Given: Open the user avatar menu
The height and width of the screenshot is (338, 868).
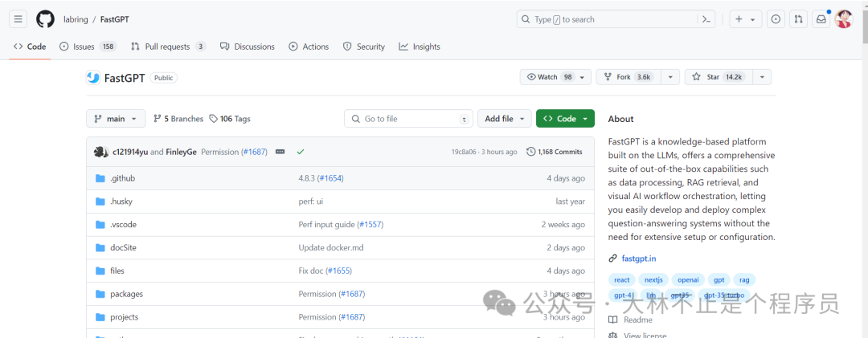Looking at the screenshot, I should click(844, 19).
